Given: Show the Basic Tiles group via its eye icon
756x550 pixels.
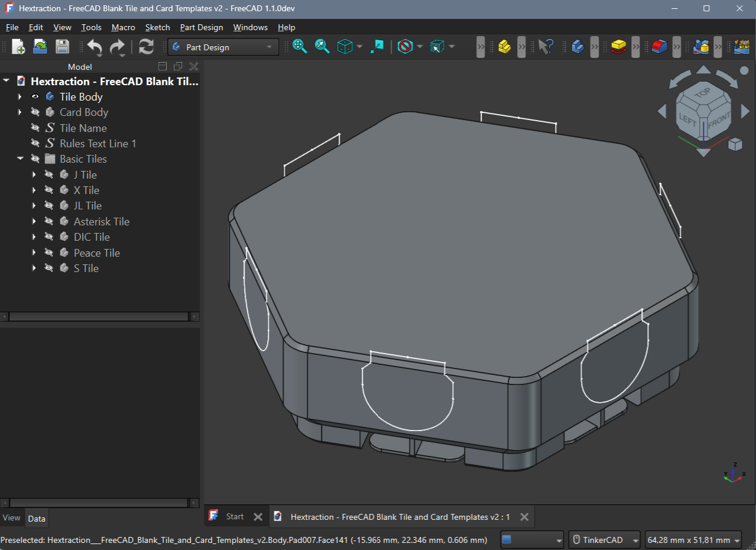Looking at the screenshot, I should click(x=35, y=158).
